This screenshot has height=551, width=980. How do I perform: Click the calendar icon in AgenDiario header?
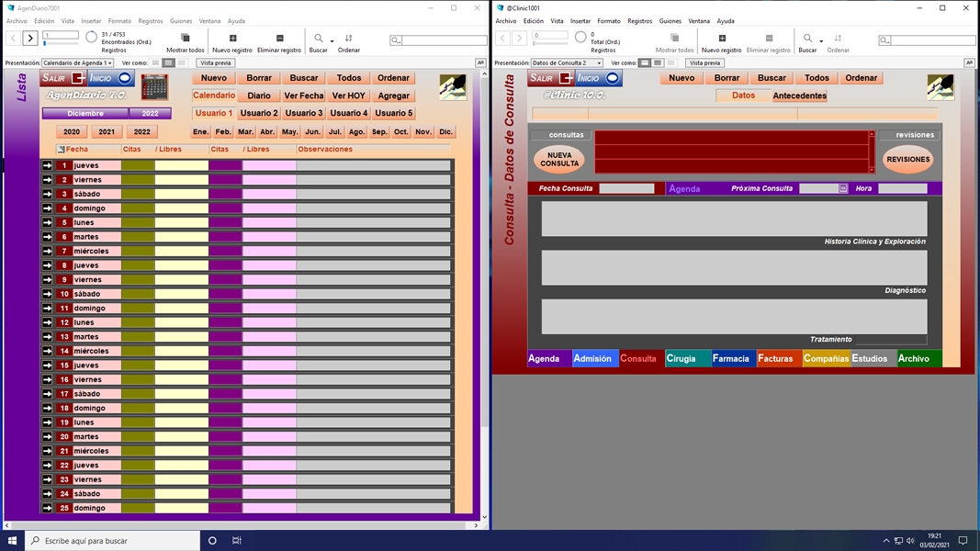(153, 87)
